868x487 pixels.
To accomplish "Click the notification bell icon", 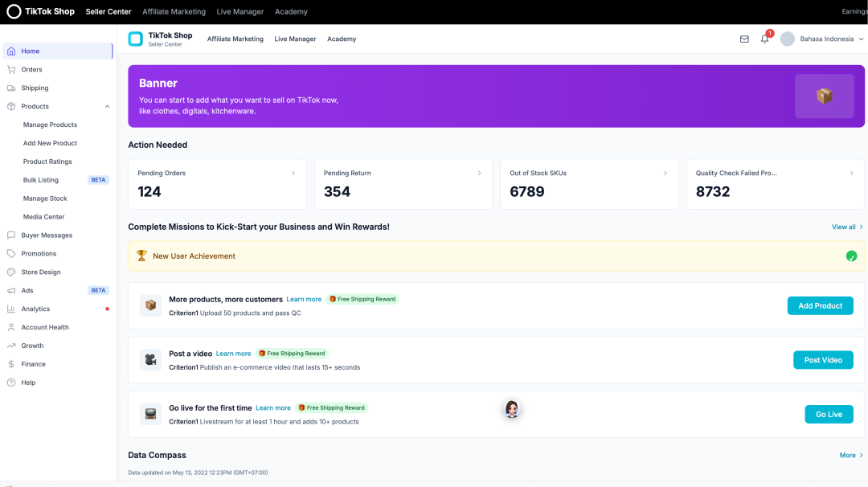I will coord(764,39).
